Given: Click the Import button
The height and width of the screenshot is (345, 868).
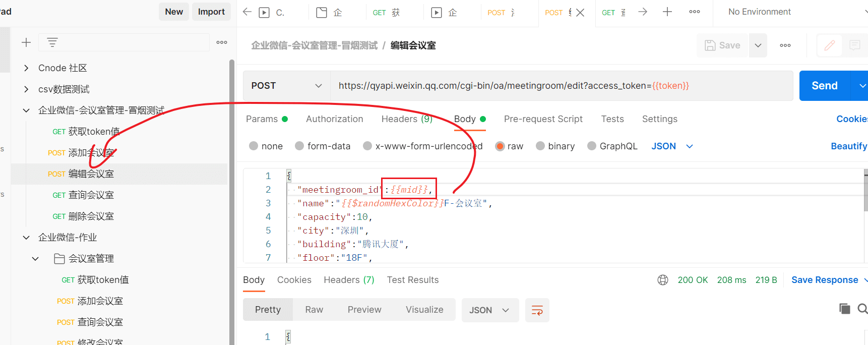Looking at the screenshot, I should click(x=211, y=12).
